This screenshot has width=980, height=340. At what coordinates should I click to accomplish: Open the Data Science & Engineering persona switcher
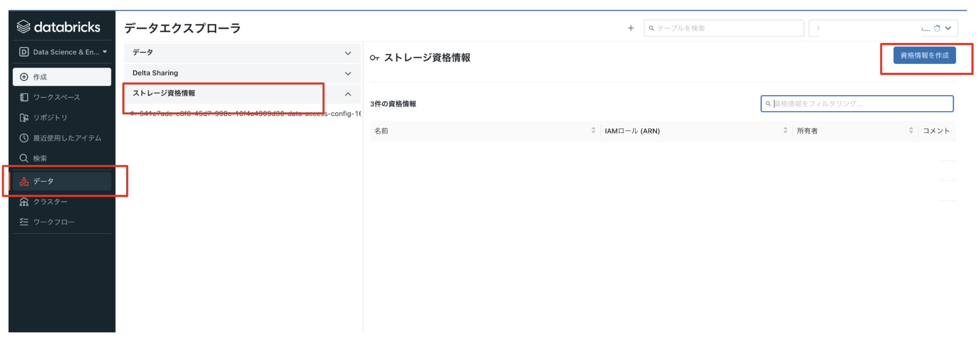[x=63, y=52]
